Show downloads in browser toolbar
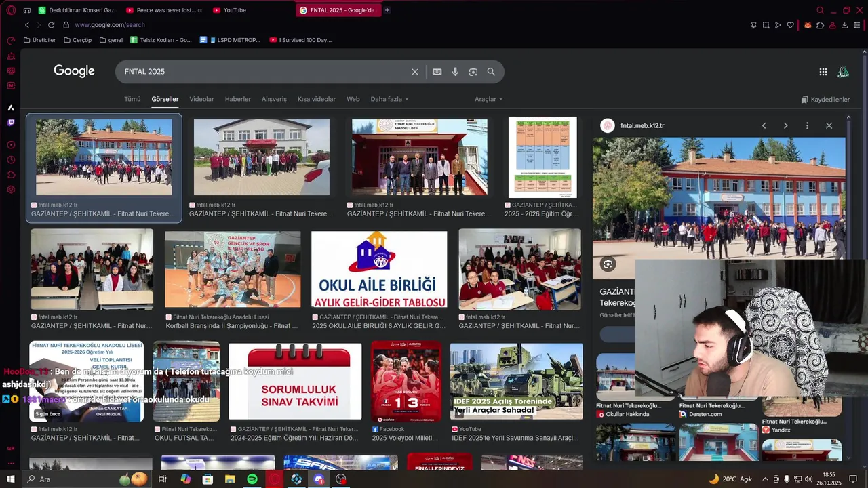Image resolution: width=868 pixels, height=488 pixels. click(x=844, y=25)
